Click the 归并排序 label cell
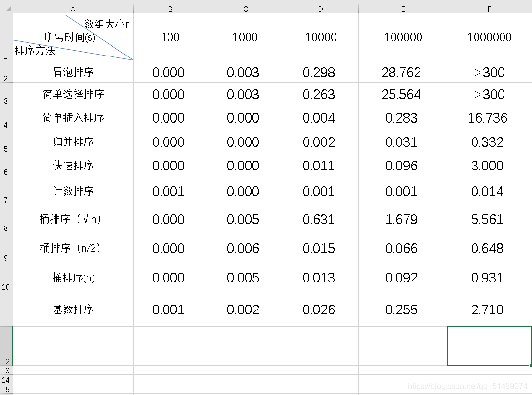The width and height of the screenshot is (532, 395). point(73,141)
